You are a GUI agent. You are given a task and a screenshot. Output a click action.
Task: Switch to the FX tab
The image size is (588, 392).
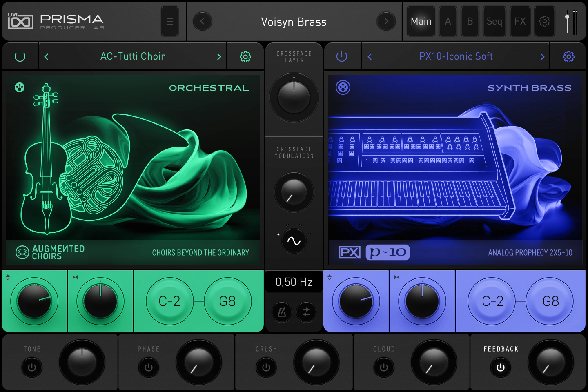(520, 21)
